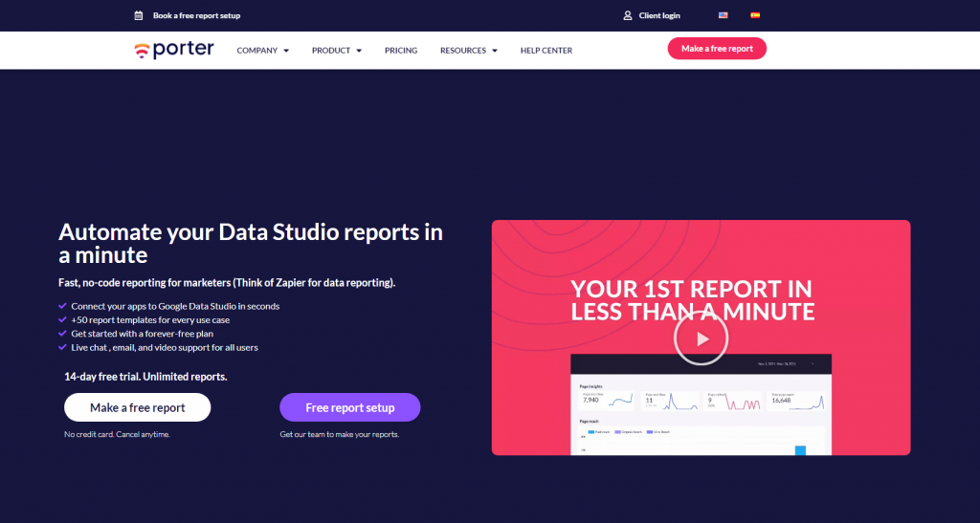Click the headline Automate your Data Studio reports

[x=251, y=244]
